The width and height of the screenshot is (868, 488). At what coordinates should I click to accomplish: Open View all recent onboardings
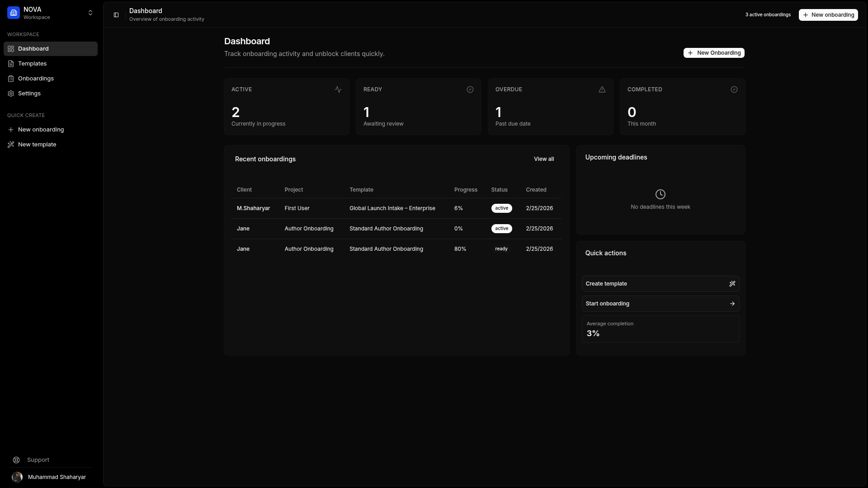click(544, 159)
